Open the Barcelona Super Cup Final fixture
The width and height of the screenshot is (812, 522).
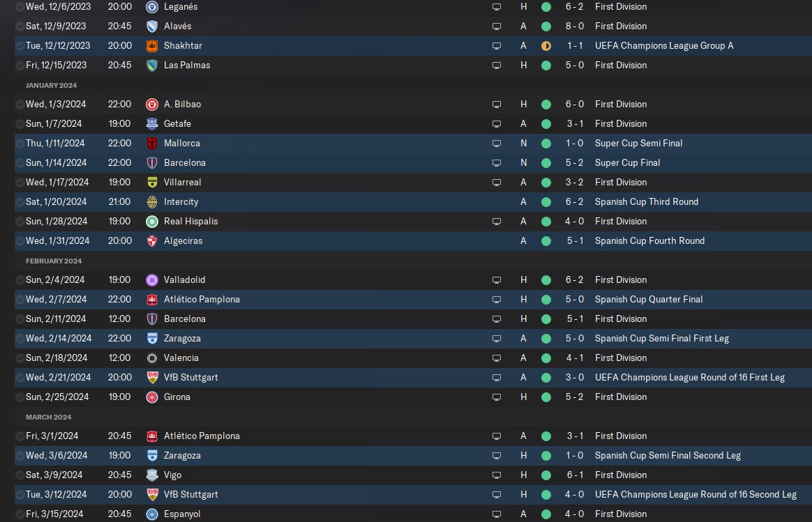413,162
